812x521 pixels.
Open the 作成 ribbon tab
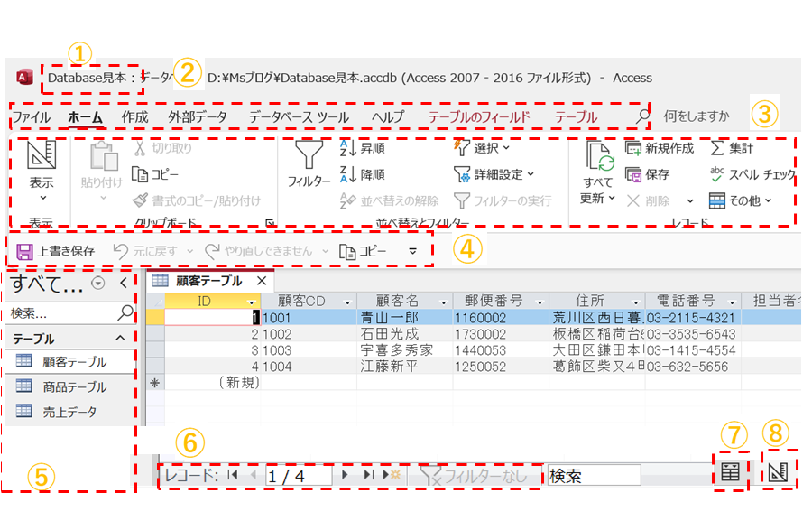134,116
